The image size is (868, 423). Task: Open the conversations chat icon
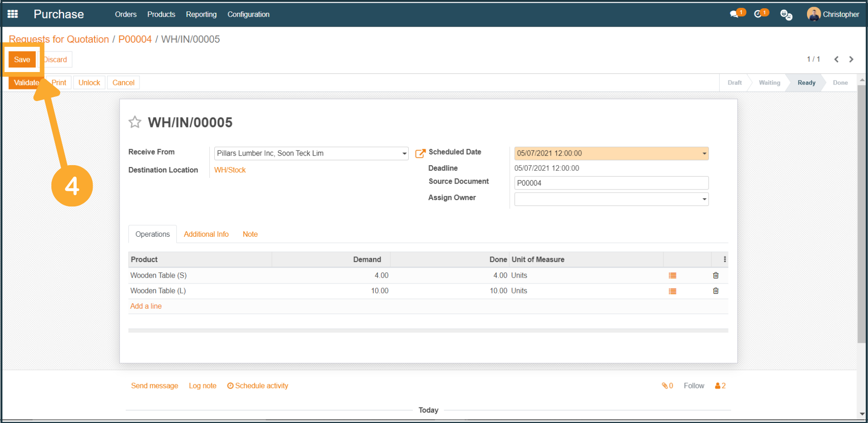[x=735, y=14]
